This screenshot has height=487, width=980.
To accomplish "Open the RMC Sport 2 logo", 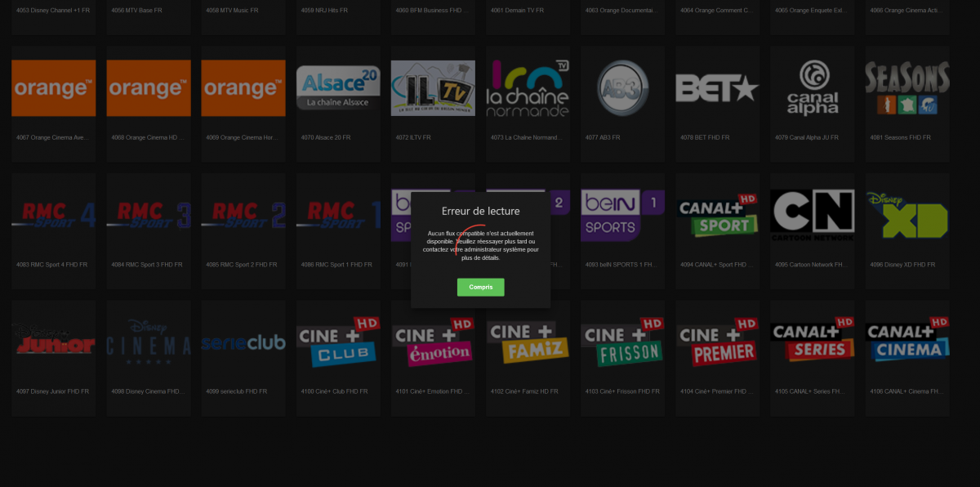I will 243,215.
